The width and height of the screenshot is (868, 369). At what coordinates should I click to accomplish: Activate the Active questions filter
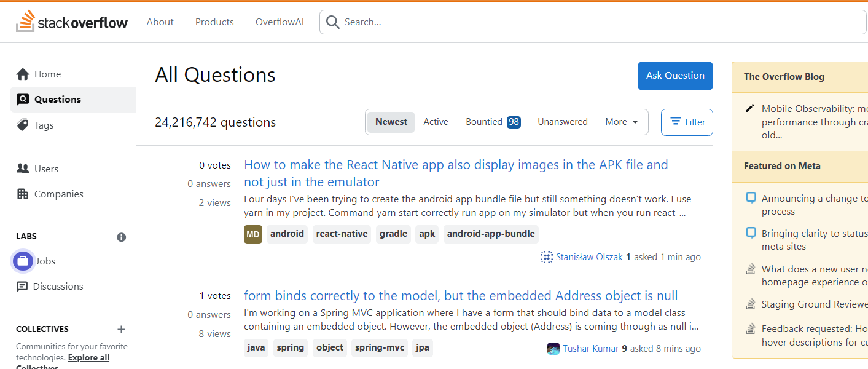436,121
